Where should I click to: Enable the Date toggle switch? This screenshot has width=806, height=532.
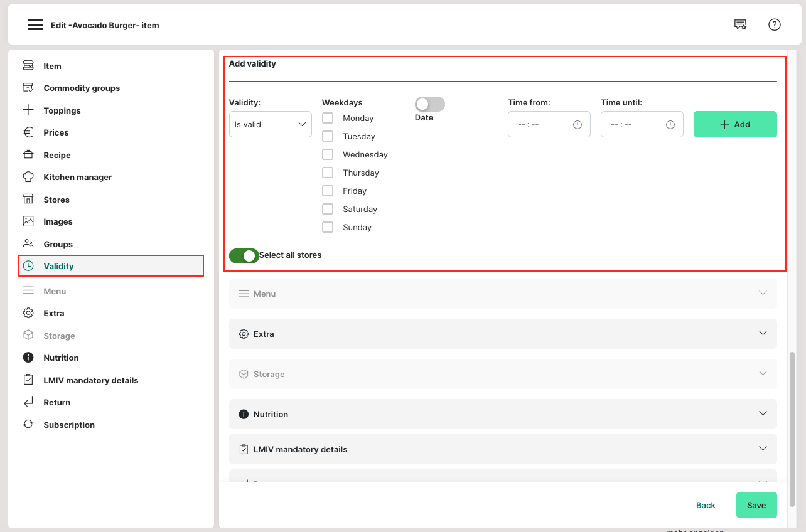tap(429, 104)
